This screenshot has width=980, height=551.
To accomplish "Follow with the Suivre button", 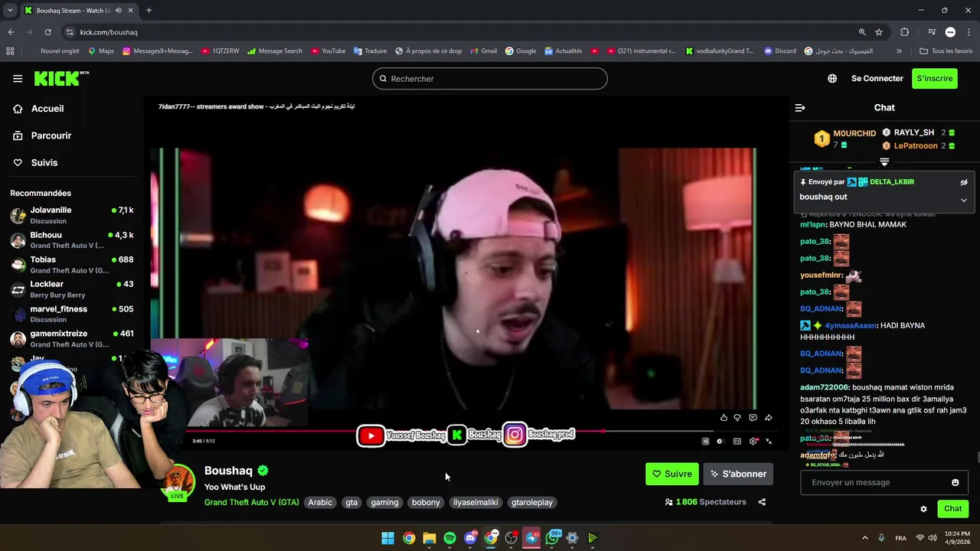I will (x=671, y=474).
